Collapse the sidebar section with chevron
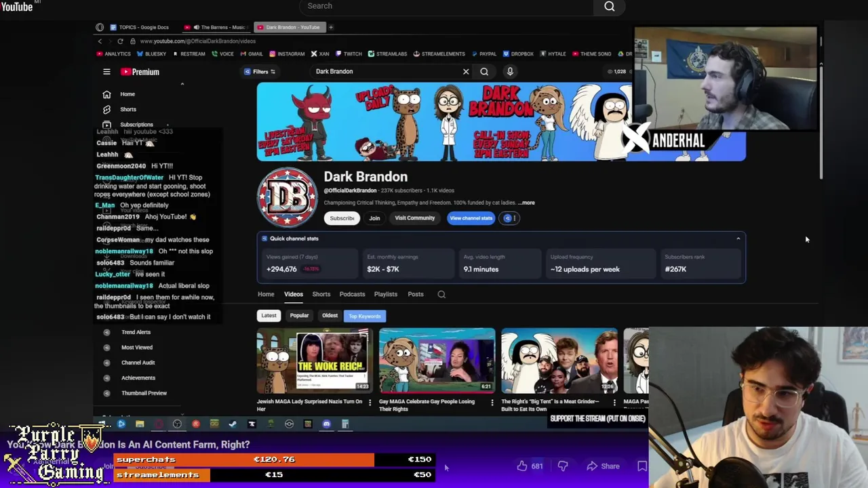The image size is (868, 488). pos(182,84)
